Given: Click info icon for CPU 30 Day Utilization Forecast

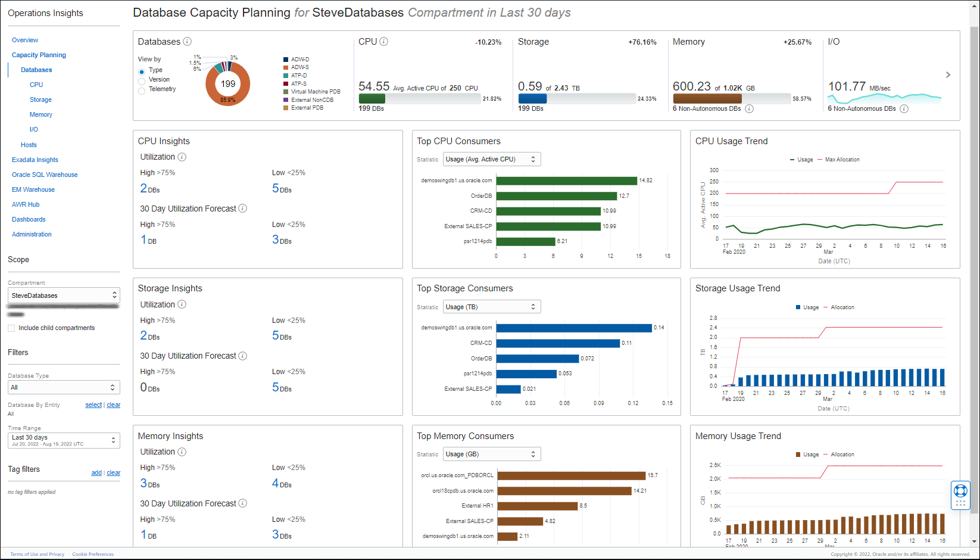Looking at the screenshot, I should [243, 209].
